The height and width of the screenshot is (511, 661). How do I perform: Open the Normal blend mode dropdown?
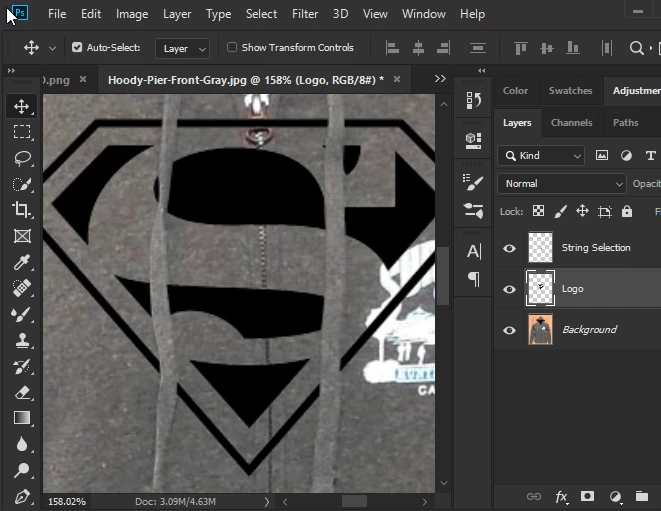562,184
